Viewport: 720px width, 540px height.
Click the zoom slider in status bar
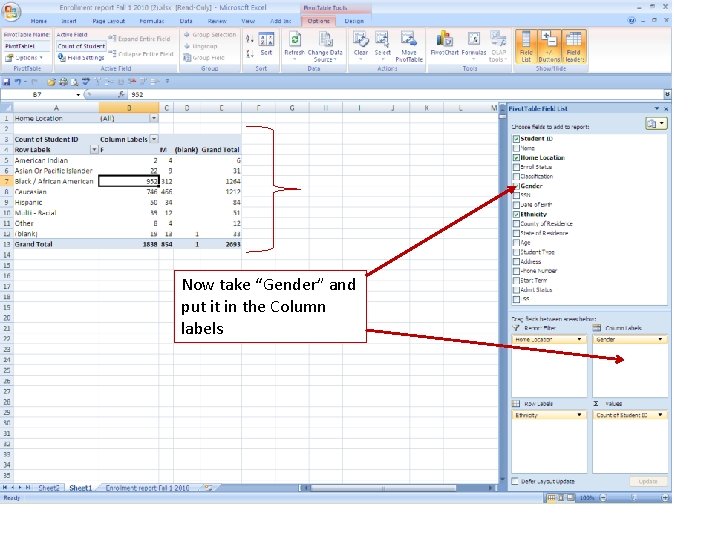click(633, 498)
